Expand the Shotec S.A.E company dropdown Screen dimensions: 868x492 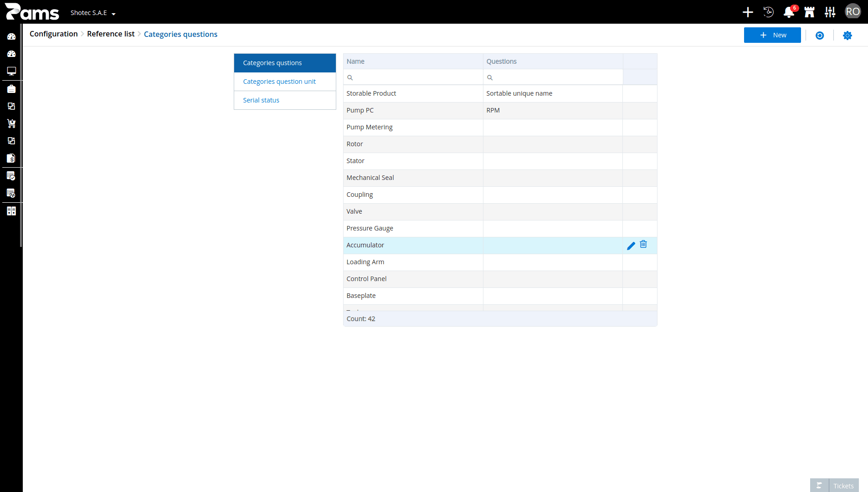click(x=93, y=13)
